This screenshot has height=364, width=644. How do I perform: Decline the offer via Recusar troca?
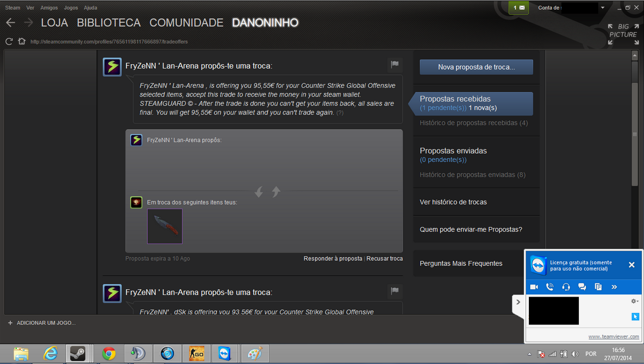click(384, 259)
